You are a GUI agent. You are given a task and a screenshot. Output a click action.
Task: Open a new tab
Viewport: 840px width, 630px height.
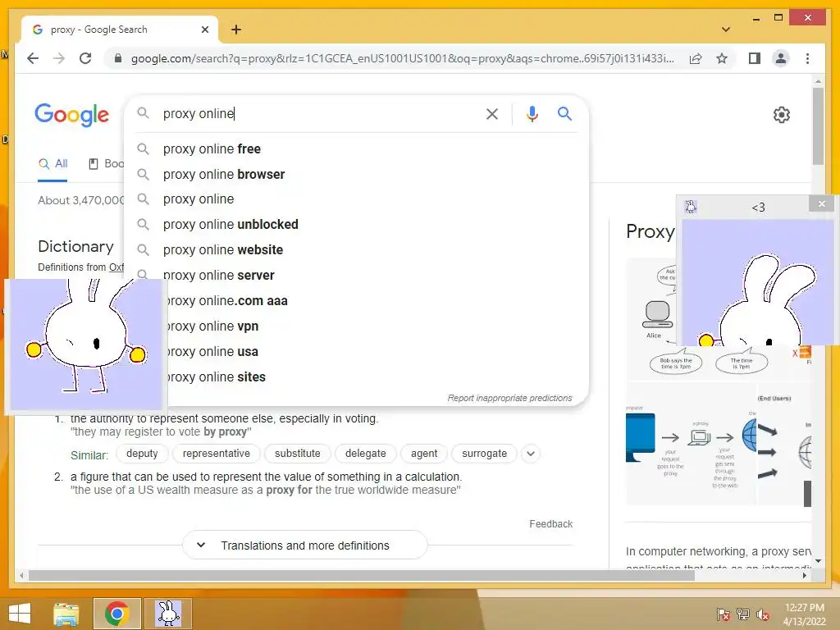point(236,30)
